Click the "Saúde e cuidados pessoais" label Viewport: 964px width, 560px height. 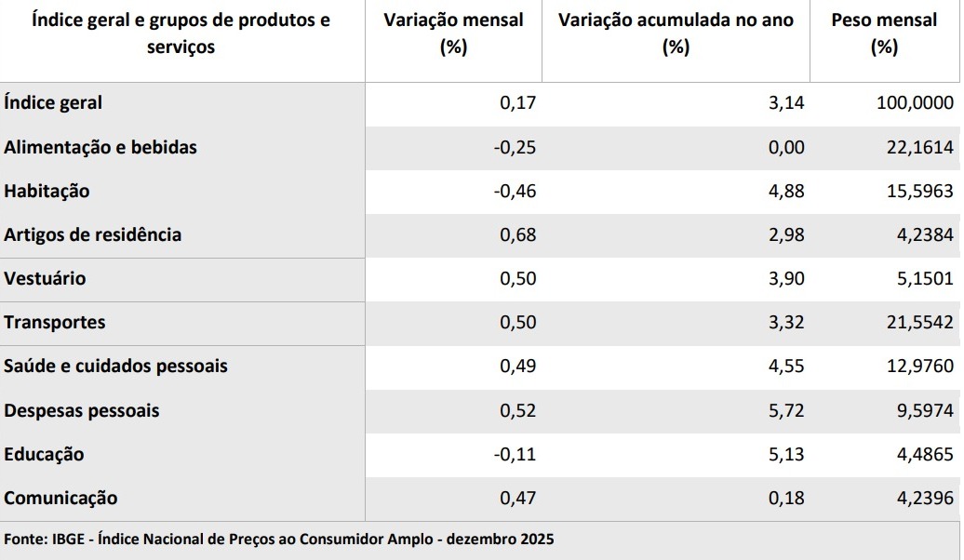pos(115,366)
